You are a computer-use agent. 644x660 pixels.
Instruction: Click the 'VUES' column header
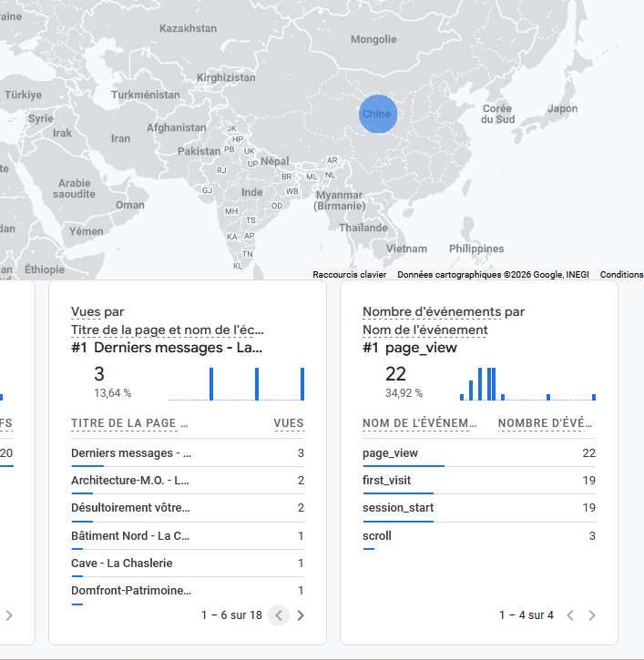(289, 423)
